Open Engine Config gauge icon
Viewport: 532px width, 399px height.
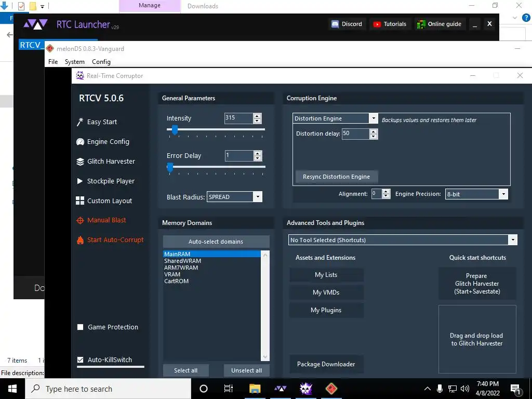(x=80, y=142)
